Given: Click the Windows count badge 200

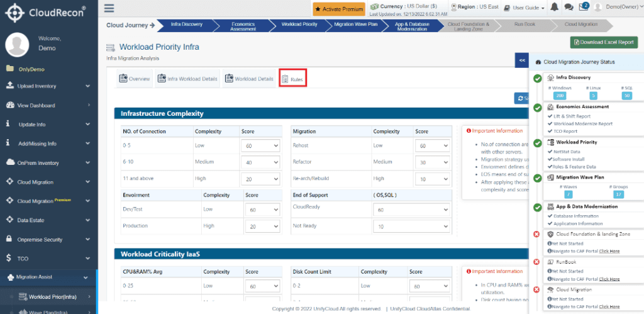Looking at the screenshot, I should pyautogui.click(x=559, y=96).
